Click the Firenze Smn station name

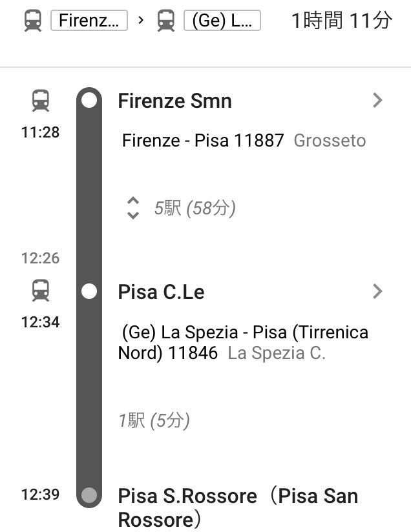(174, 101)
